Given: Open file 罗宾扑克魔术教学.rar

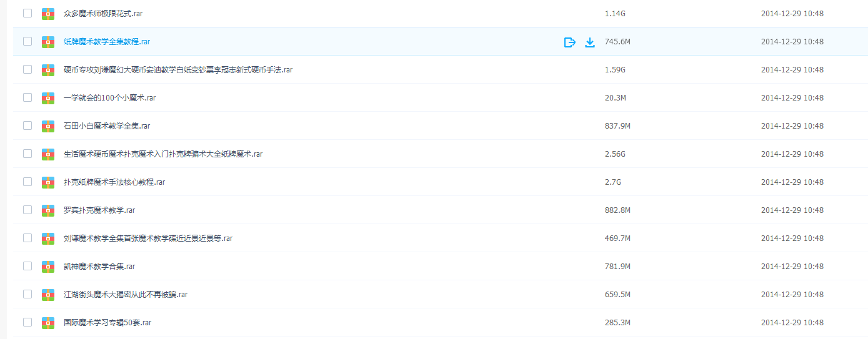Looking at the screenshot, I should coord(99,210).
